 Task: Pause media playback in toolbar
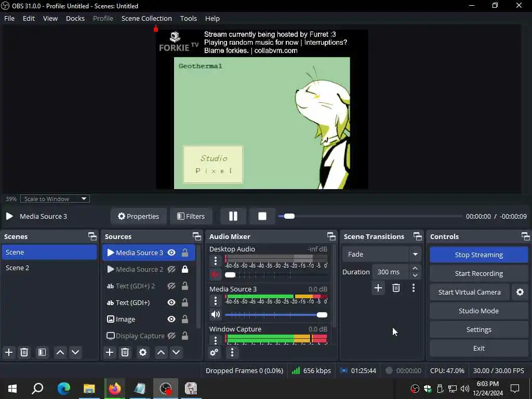233,216
